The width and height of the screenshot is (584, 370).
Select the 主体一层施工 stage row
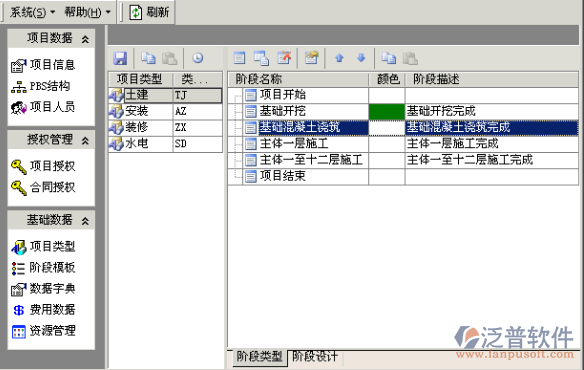click(x=403, y=144)
